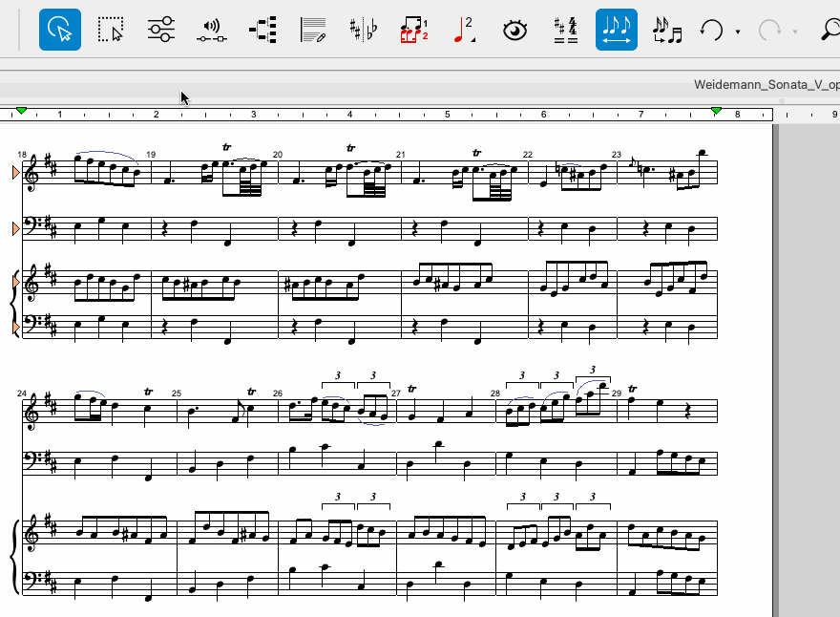The width and height of the screenshot is (840, 617).
Task: Click the red notes voices 1 2 icon
Action: pos(414,30)
